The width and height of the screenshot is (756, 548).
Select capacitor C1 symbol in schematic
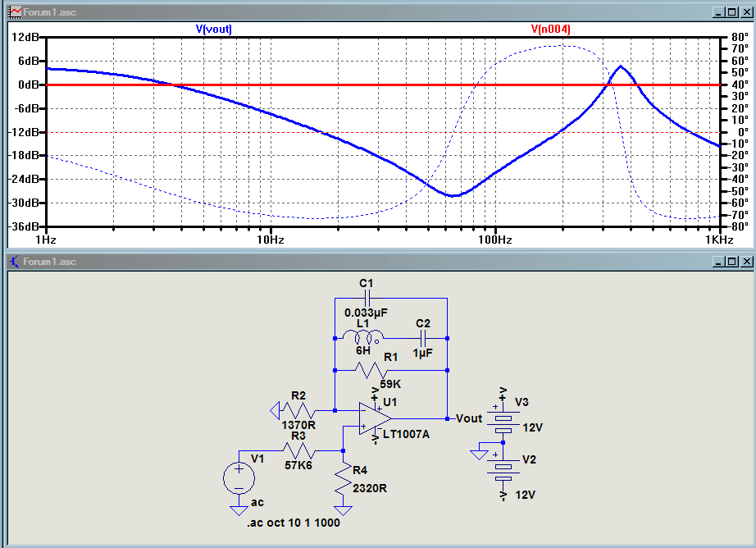[367, 298]
